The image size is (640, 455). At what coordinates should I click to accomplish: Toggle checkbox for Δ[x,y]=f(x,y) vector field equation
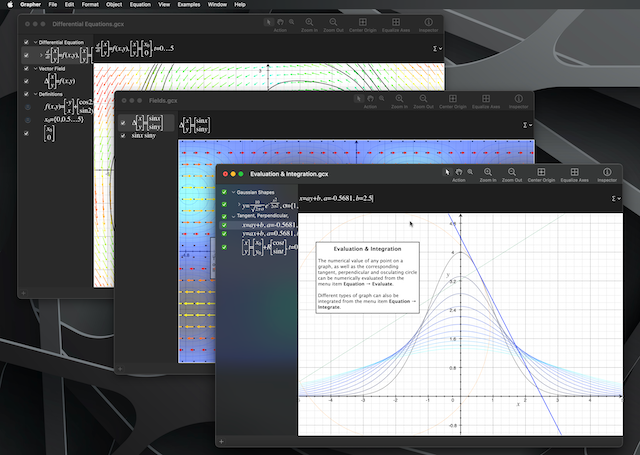(x=26, y=81)
